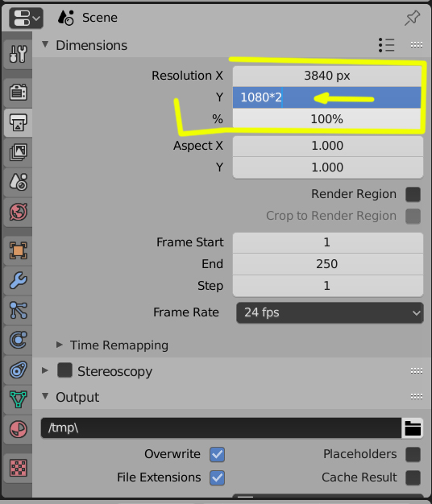Screen dimensions: 432x504
Task: Enable the Render Region checkbox
Action: point(413,195)
